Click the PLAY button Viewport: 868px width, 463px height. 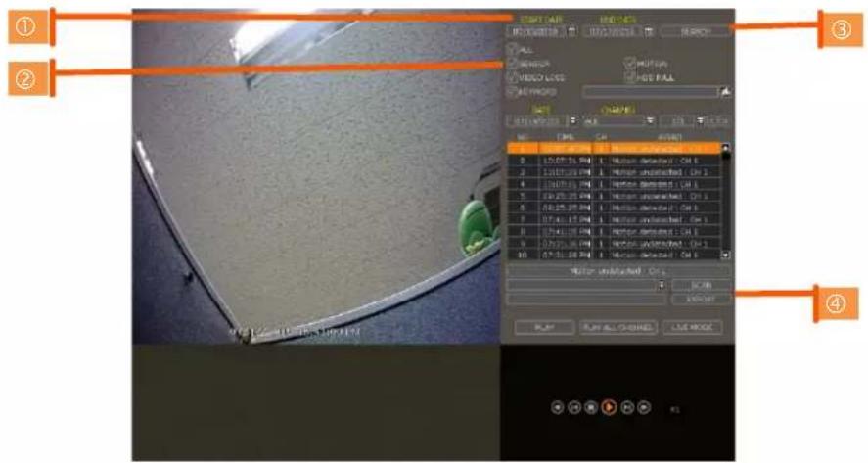[544, 327]
